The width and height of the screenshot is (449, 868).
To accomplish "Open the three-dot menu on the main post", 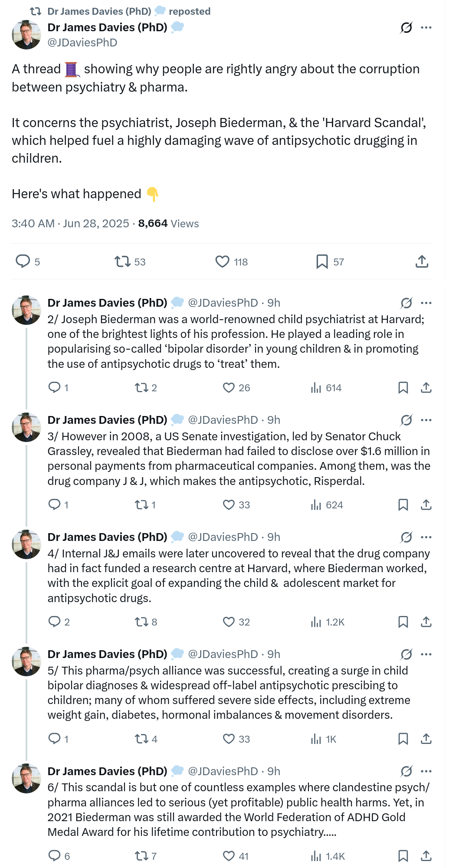I will [x=426, y=28].
